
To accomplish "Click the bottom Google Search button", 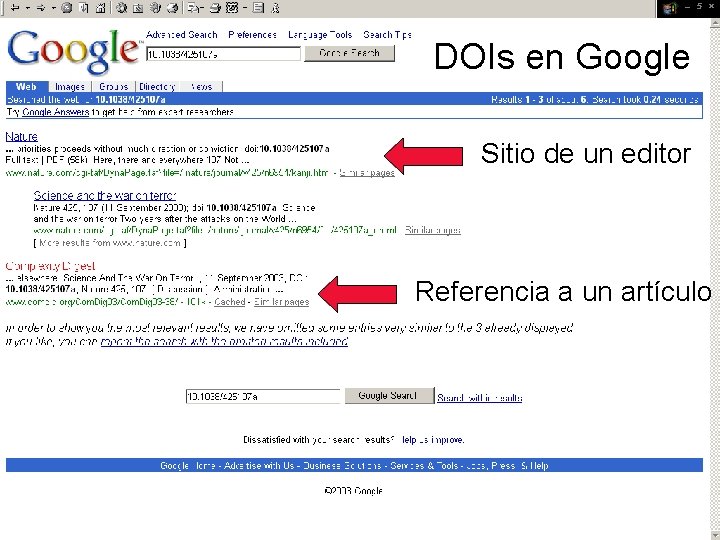I will click(x=389, y=396).
